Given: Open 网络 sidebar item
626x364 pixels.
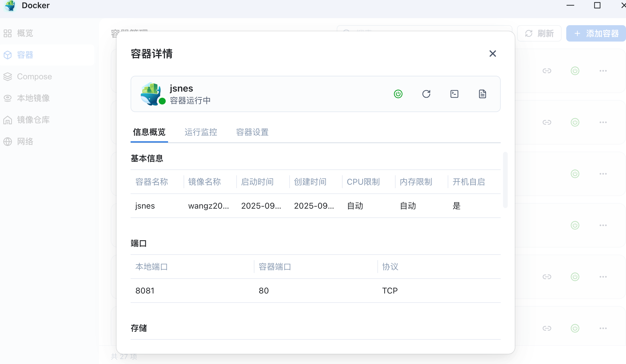Looking at the screenshot, I should pos(25,141).
